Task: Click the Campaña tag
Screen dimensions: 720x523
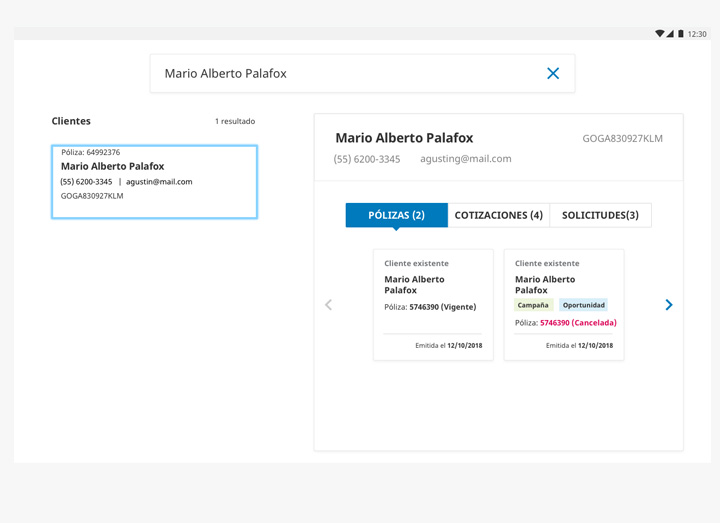Action: click(533, 305)
